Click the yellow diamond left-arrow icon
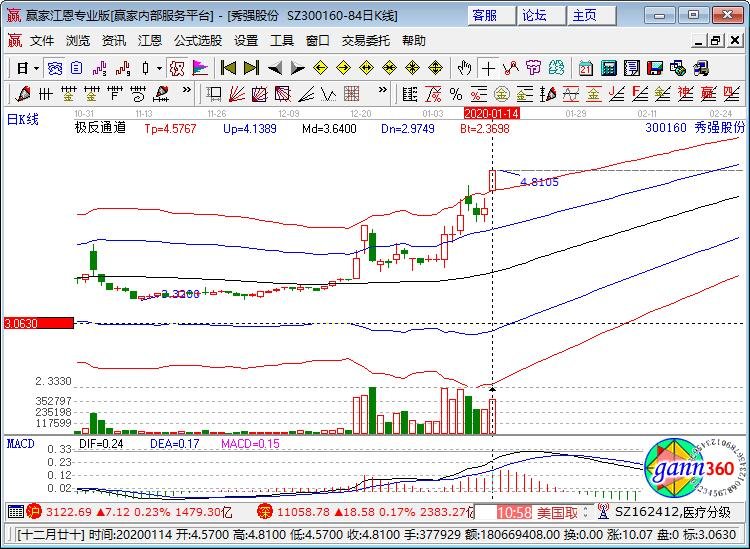Screen dimensions: 750x549 coord(320,68)
